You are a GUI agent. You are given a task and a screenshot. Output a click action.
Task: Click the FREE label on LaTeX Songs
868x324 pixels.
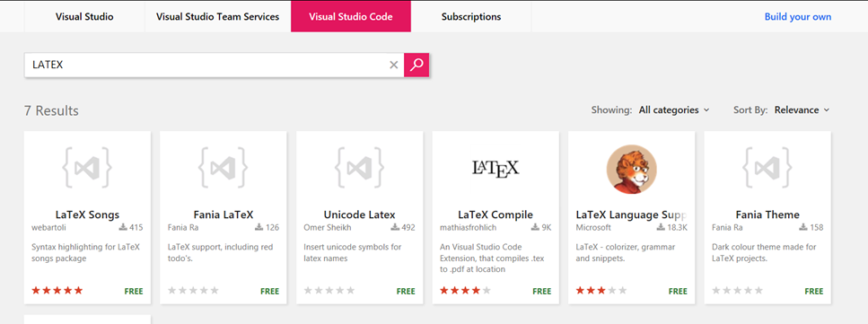(x=134, y=292)
